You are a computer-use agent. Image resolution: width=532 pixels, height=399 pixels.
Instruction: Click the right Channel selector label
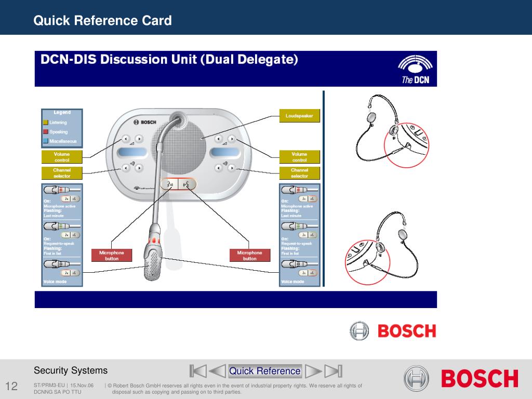point(299,173)
